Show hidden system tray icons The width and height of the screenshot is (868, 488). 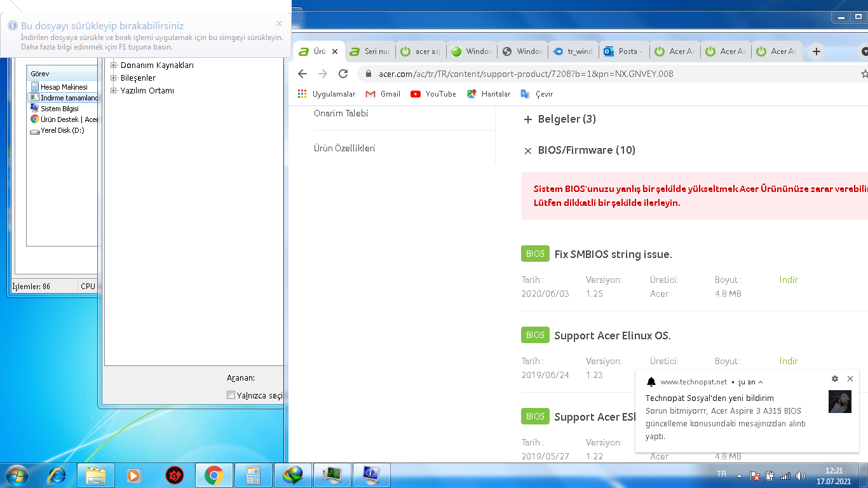(x=739, y=475)
